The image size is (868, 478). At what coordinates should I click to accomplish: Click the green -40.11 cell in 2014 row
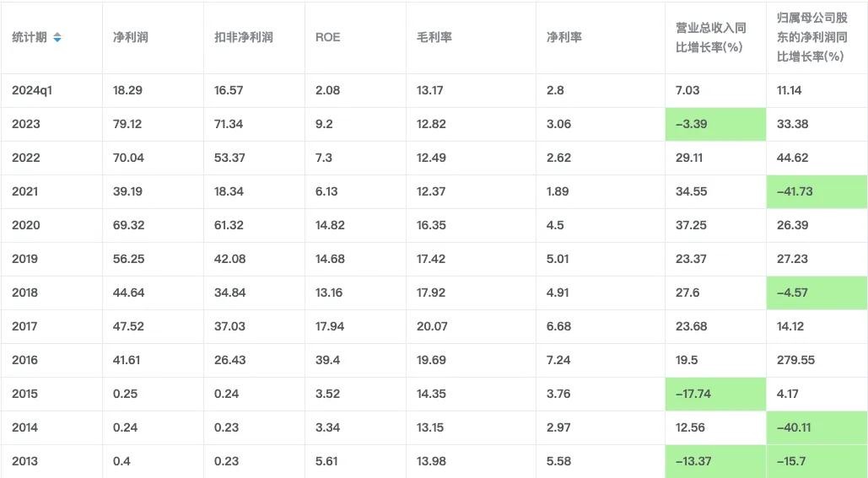tap(816, 427)
